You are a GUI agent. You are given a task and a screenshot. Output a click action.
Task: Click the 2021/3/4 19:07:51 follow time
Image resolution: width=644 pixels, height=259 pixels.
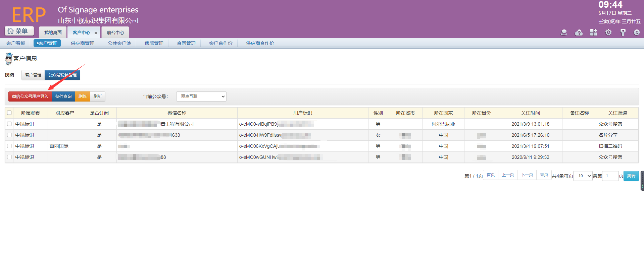pos(531,146)
